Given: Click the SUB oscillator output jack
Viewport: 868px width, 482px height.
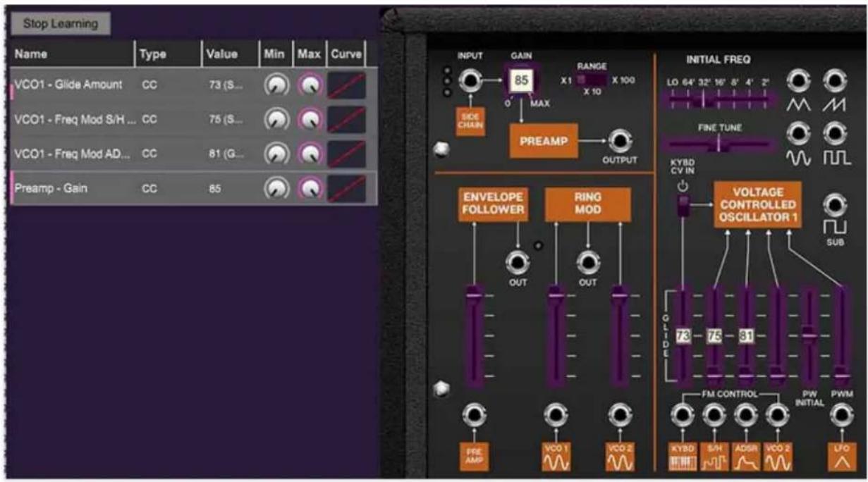Looking at the screenshot, I should point(835,205).
